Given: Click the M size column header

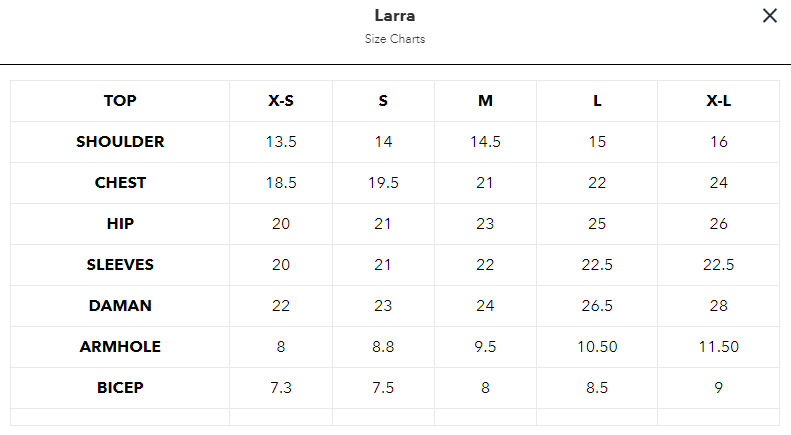Looking at the screenshot, I should pos(485,101).
